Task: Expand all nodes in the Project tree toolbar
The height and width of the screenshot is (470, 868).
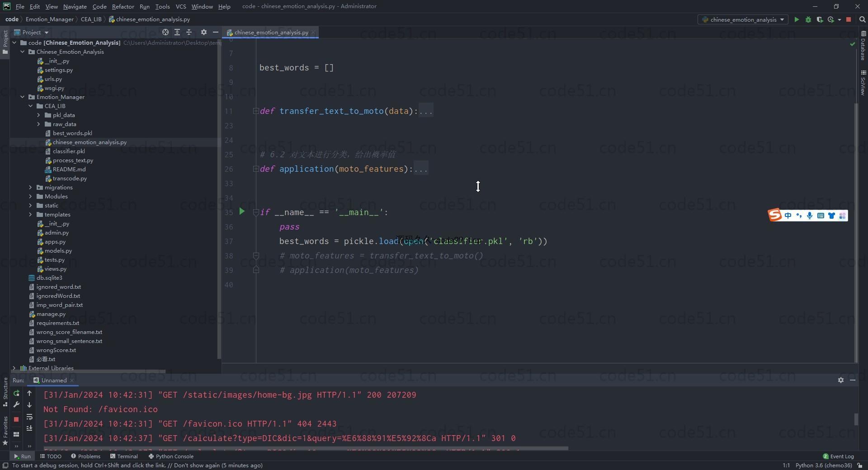Action: (x=177, y=32)
